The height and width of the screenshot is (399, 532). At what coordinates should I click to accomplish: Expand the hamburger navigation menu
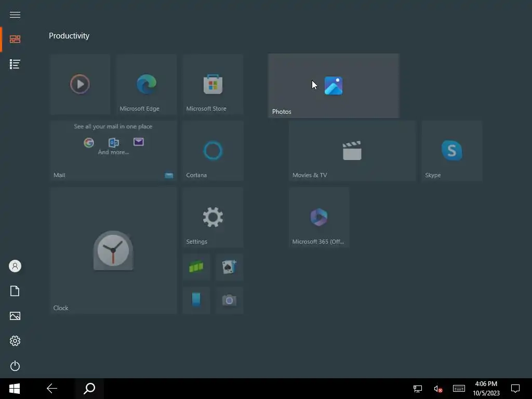pos(15,15)
